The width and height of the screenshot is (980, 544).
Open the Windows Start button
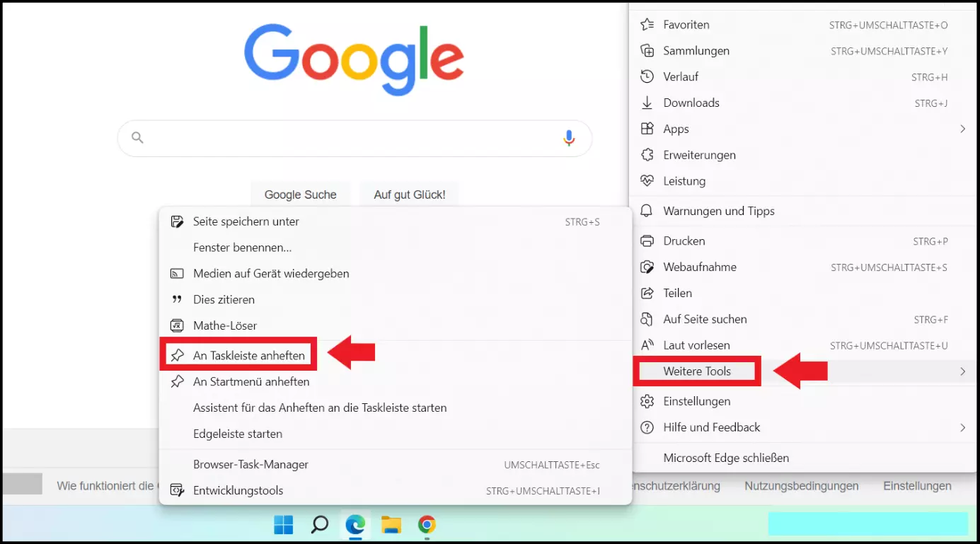pyautogui.click(x=284, y=524)
